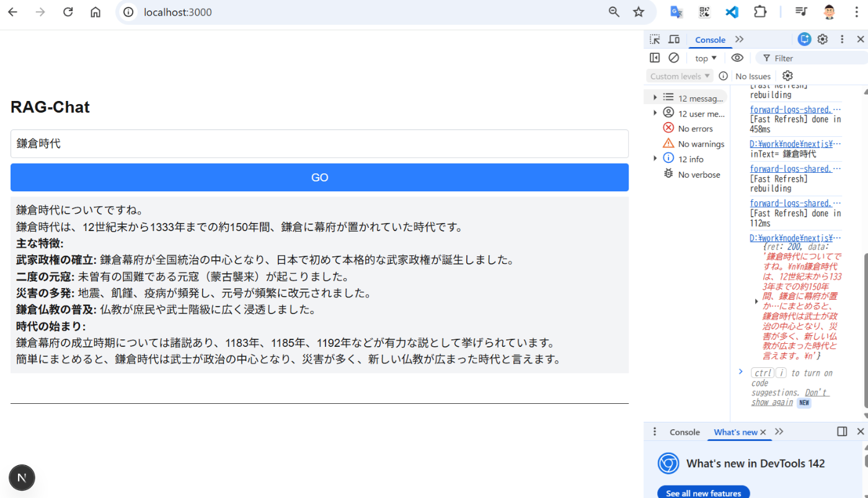The height and width of the screenshot is (498, 868).
Task: Open DevTools settings gear
Action: click(x=823, y=39)
